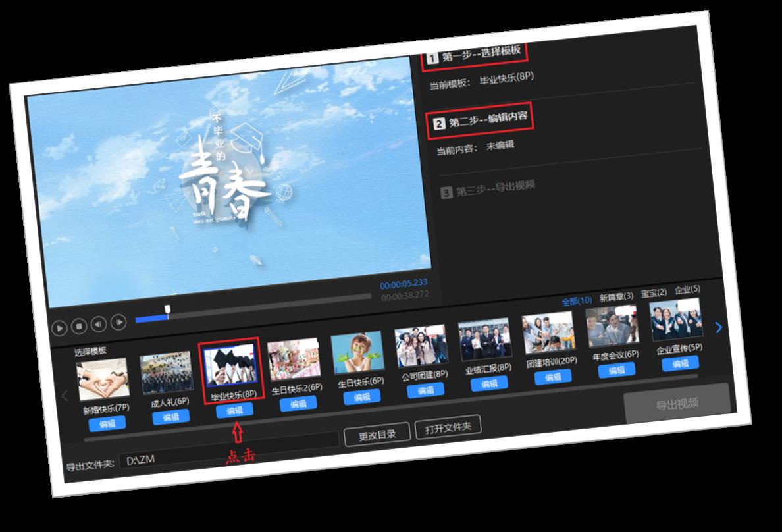Click the 更改目录 button
Image resolution: width=782 pixels, height=532 pixels.
point(377,435)
